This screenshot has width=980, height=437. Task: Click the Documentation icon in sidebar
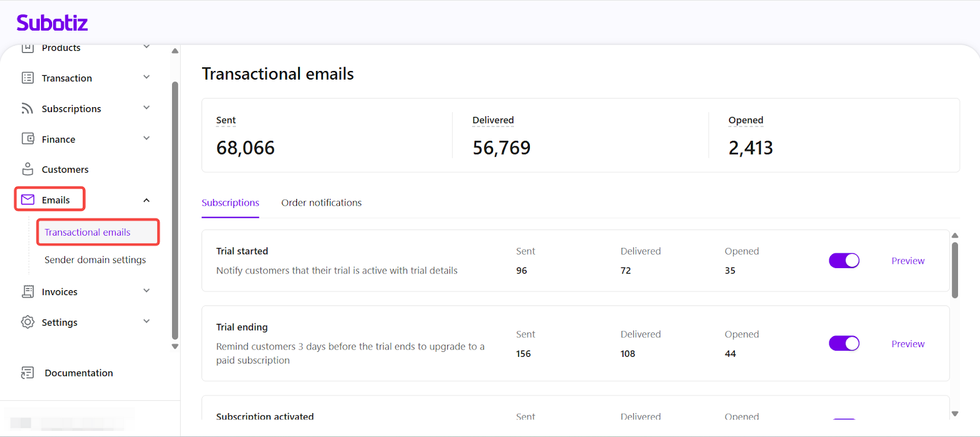pos(28,373)
